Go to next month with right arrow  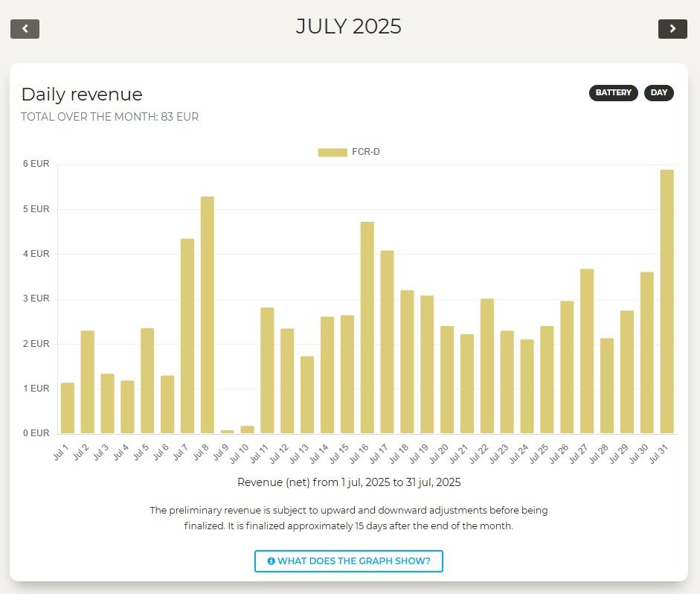point(672,29)
